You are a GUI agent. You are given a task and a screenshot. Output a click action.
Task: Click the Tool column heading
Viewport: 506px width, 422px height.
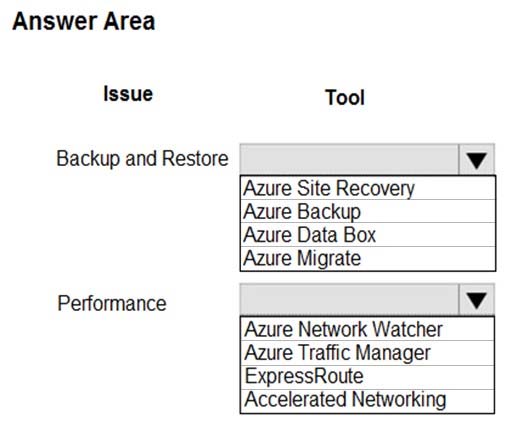(345, 97)
